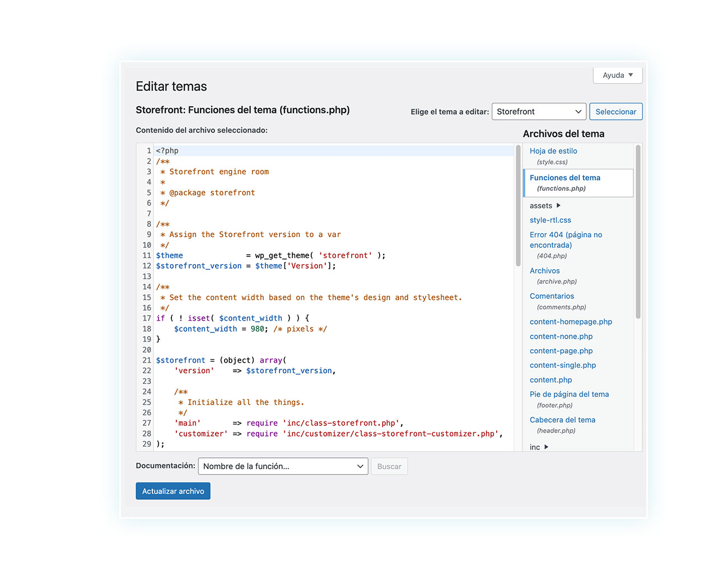Click line 18 $content_width = 980
Image resolution: width=728 pixels, height=572 pixels.
(250, 329)
